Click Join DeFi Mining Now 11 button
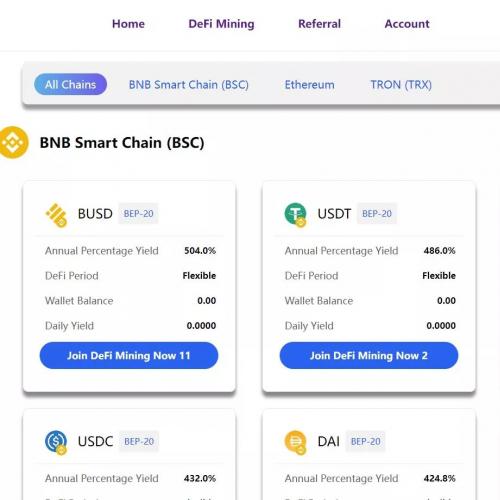Image resolution: width=500 pixels, height=500 pixels. click(129, 355)
